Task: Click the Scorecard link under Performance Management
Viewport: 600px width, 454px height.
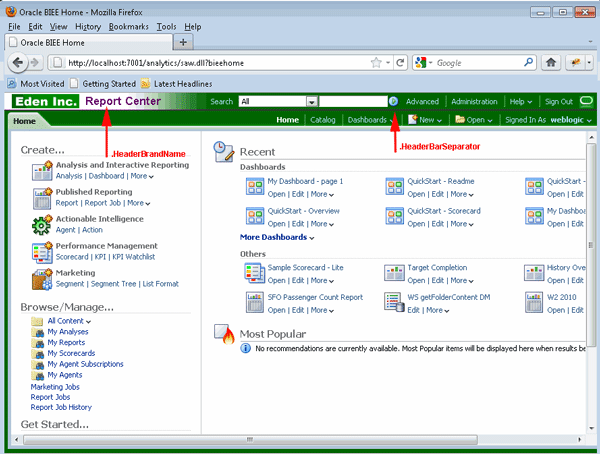Action: (72, 257)
